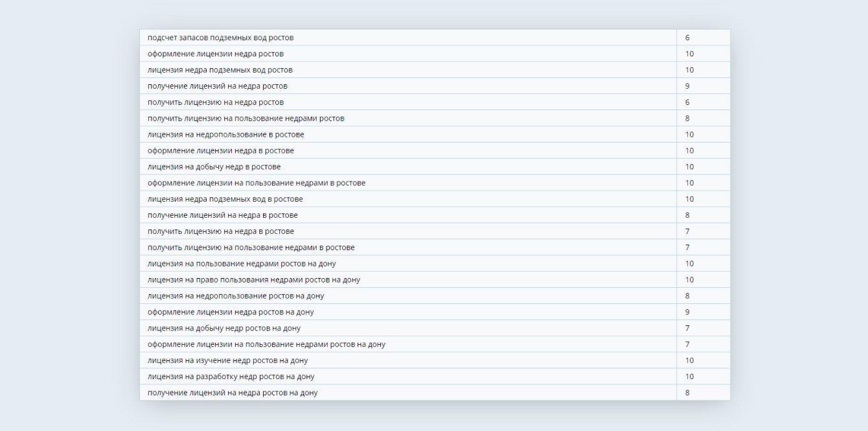Click 'получить лицензию на пользование недрами в ростове'
868x431 pixels.
[251, 248]
